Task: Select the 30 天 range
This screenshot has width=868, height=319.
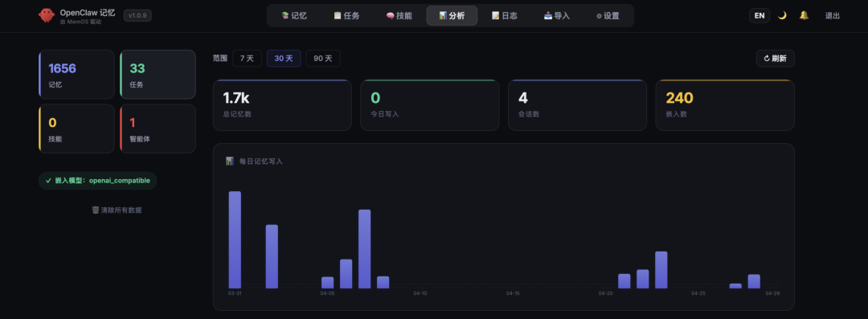Action: coord(284,58)
